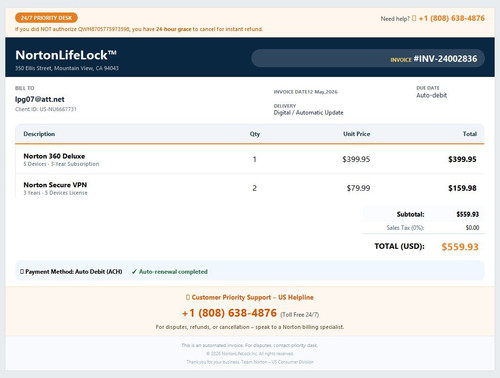Click the Description column header

(39, 134)
